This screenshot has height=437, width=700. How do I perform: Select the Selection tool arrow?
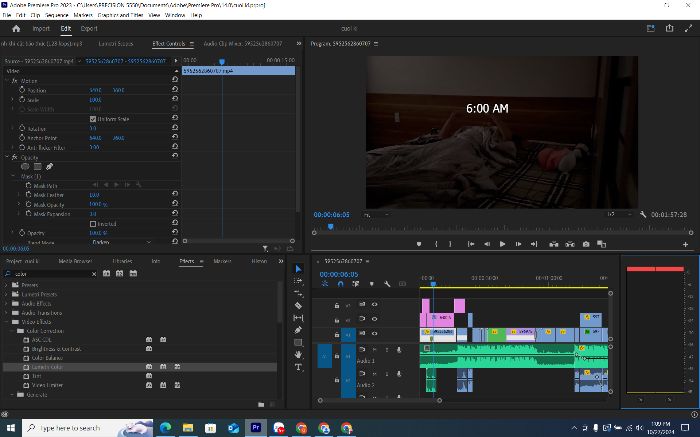pos(298,268)
